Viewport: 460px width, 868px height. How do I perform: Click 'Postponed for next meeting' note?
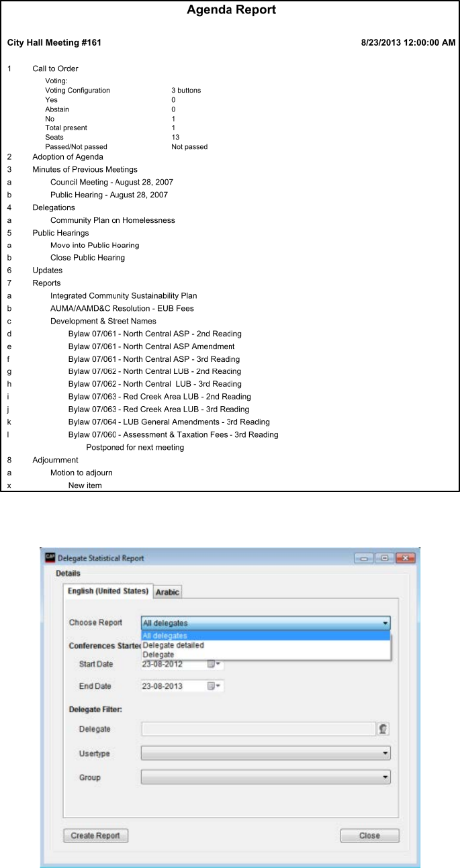click(135, 448)
